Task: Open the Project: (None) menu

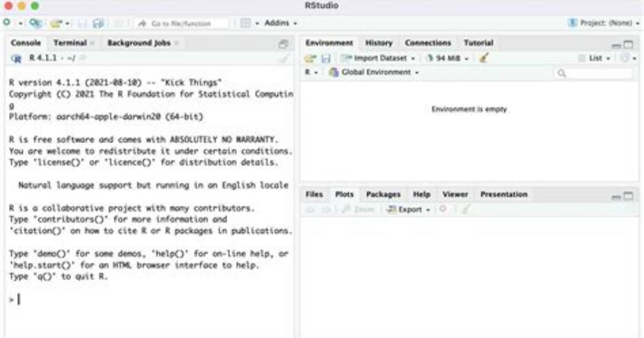Action: (x=603, y=23)
